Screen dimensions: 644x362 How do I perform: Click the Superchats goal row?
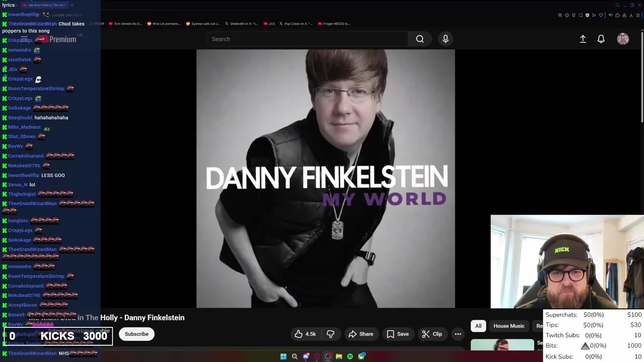click(594, 315)
